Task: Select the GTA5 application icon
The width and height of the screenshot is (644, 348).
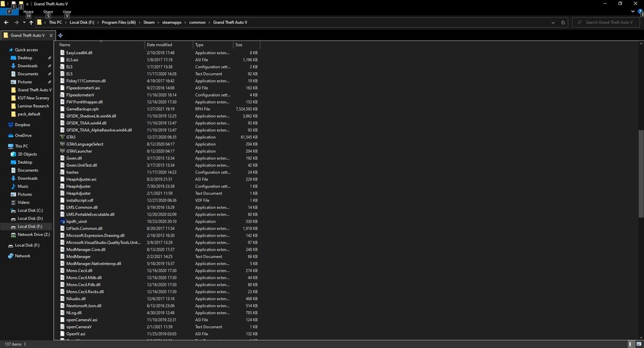Action: coord(62,137)
